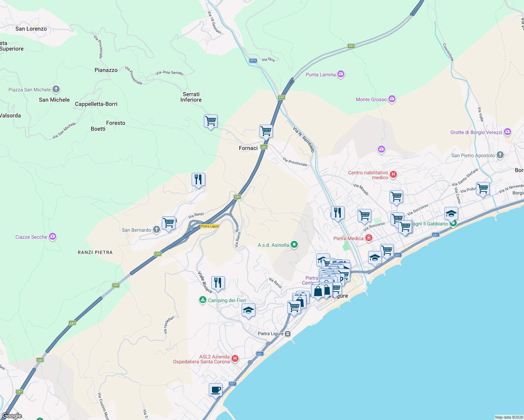Click the restaurant marker near Via Soccorso
The width and height of the screenshot is (524, 420).
[x=337, y=212]
